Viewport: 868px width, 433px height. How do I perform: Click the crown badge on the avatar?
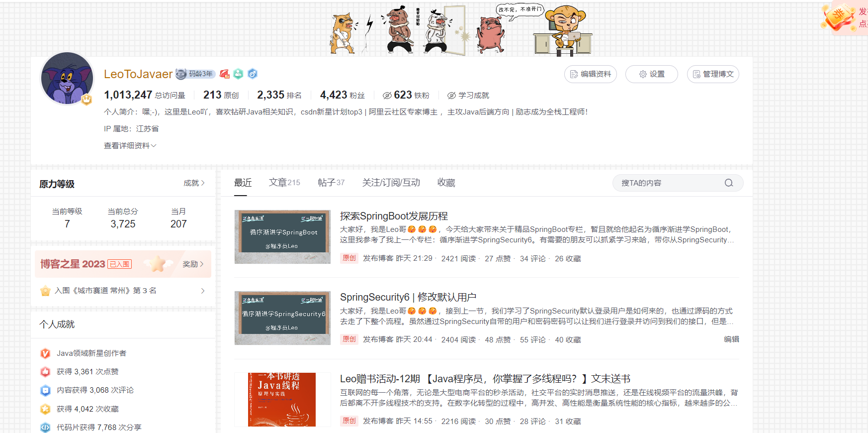(x=87, y=100)
